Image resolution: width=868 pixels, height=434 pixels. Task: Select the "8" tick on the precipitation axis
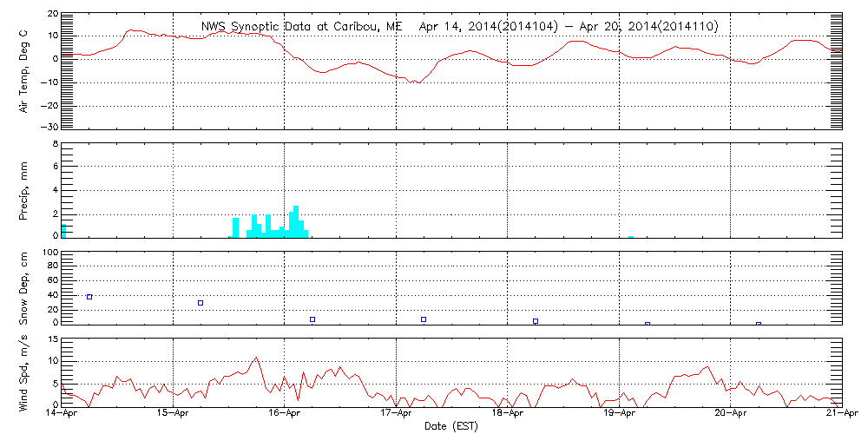click(54, 144)
